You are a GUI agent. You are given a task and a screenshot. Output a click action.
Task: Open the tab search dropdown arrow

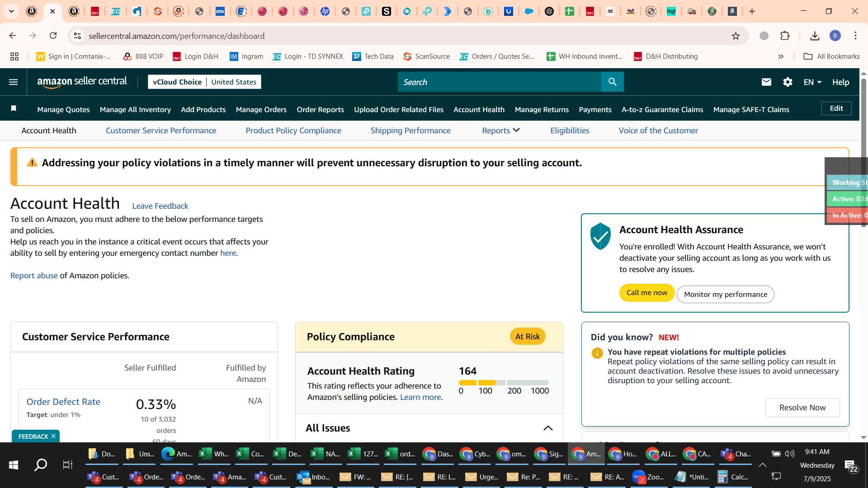(11, 11)
